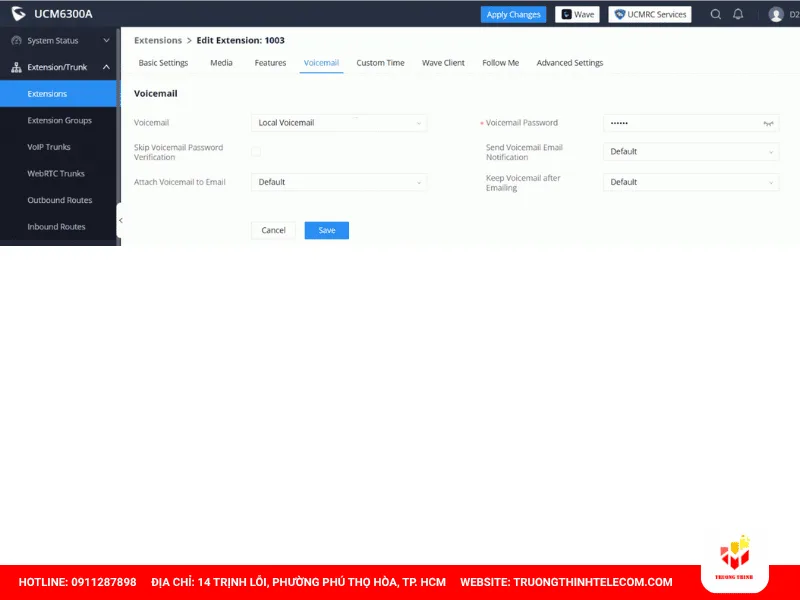
Task: Select the Voicemail tab
Action: 321,63
